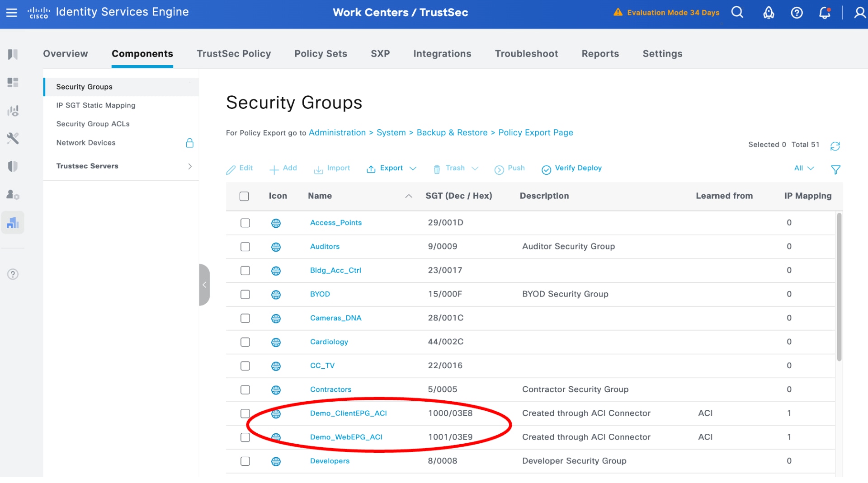Expand the Trustsec Servers chevron
This screenshot has width=868, height=483.
click(x=190, y=166)
